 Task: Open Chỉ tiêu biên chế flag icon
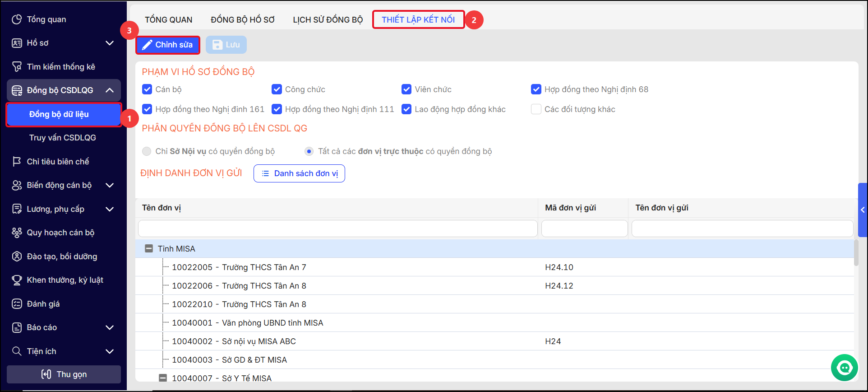pyautogui.click(x=17, y=162)
